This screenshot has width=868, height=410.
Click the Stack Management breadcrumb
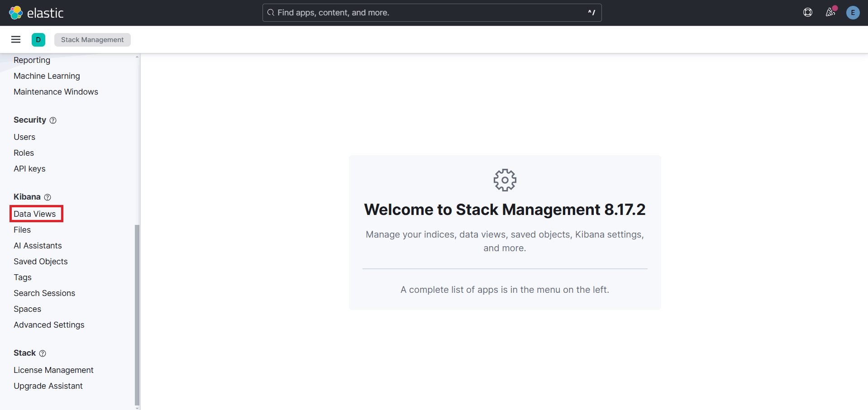[x=92, y=40]
